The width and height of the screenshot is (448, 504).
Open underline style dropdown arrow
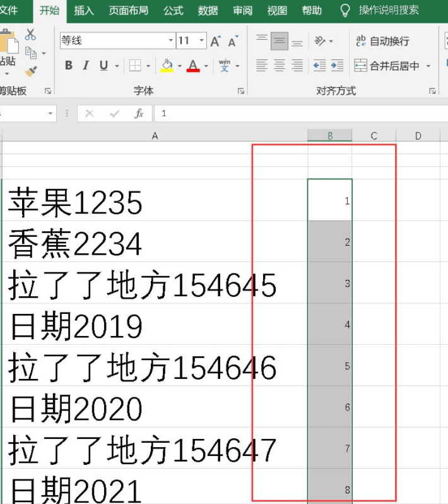tap(117, 66)
